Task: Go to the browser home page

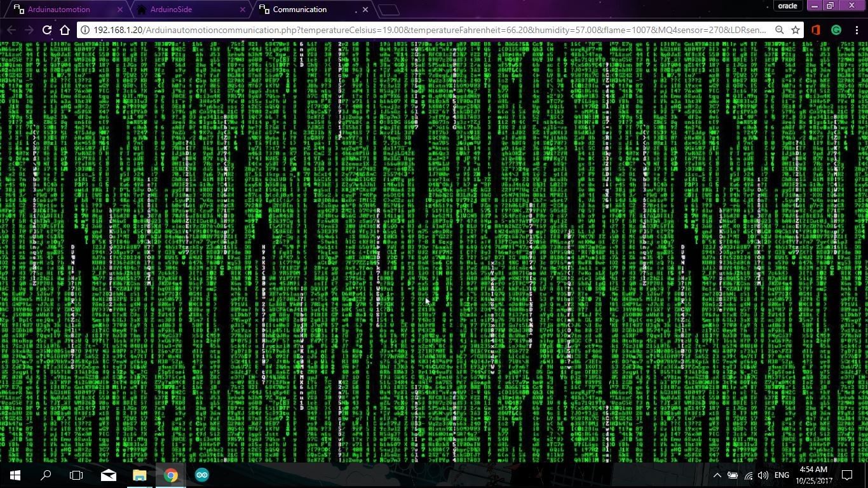Action: click(x=65, y=30)
